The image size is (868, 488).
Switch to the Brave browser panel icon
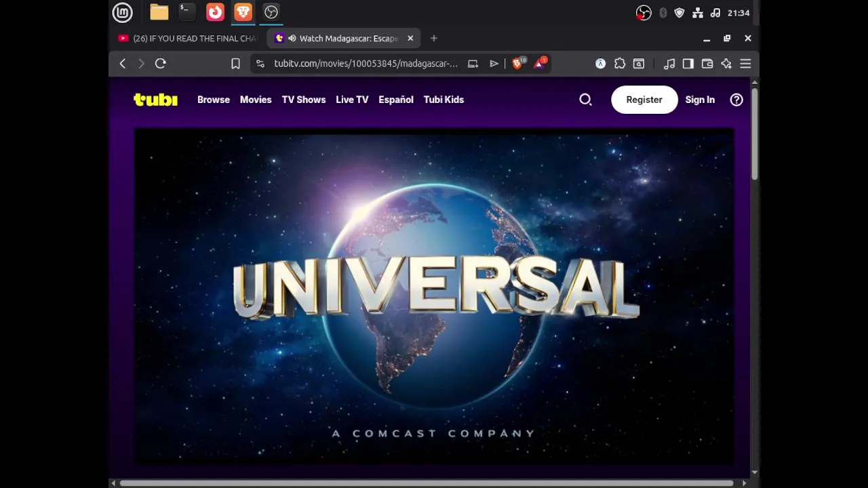[x=243, y=12]
